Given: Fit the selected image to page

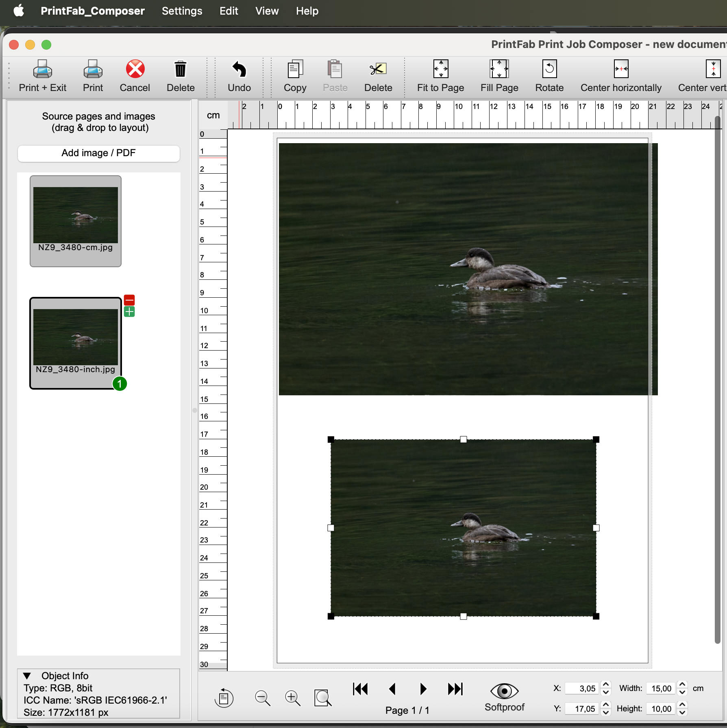Looking at the screenshot, I should click(440, 76).
